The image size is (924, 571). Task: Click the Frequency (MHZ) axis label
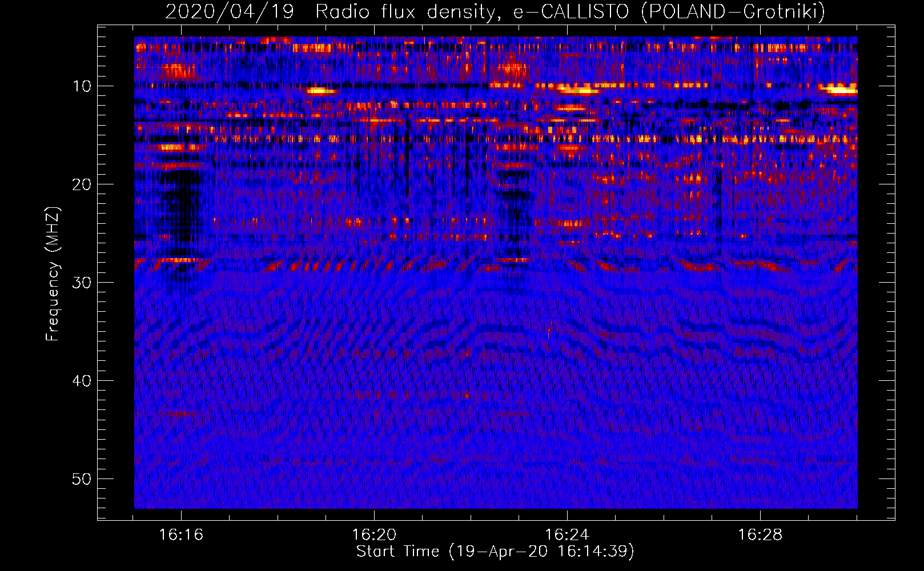click(53, 274)
